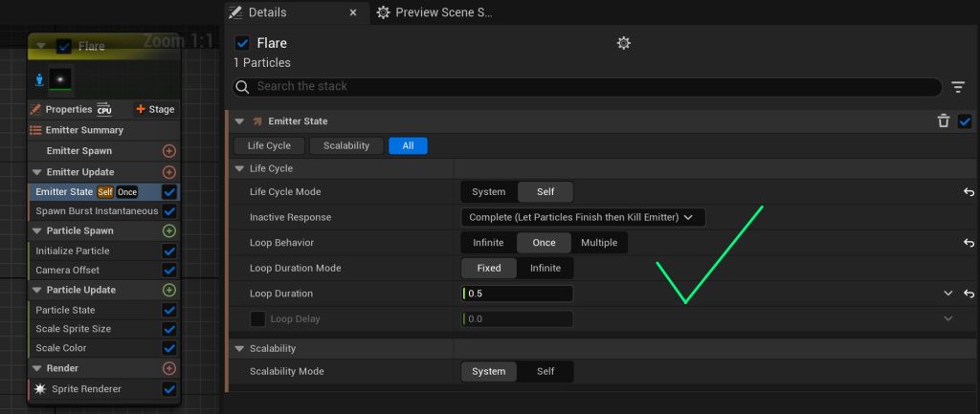Disable Initialize Particle module

168,251
